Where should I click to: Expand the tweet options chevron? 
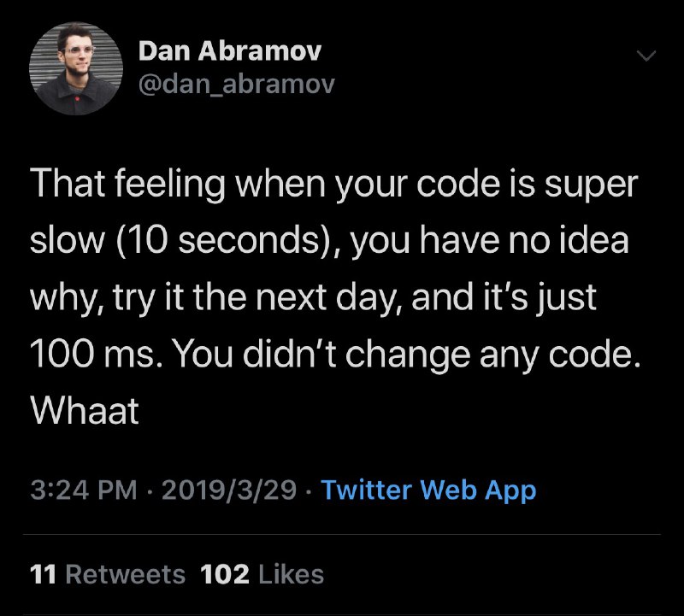click(x=646, y=56)
